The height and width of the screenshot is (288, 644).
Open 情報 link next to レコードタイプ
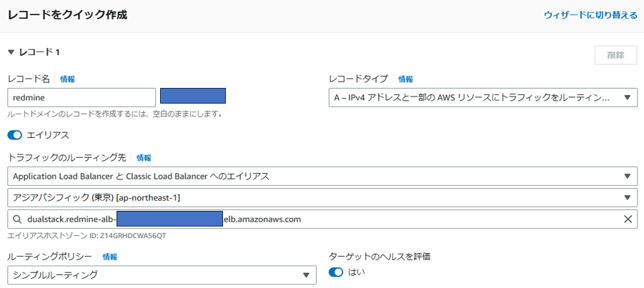click(405, 79)
